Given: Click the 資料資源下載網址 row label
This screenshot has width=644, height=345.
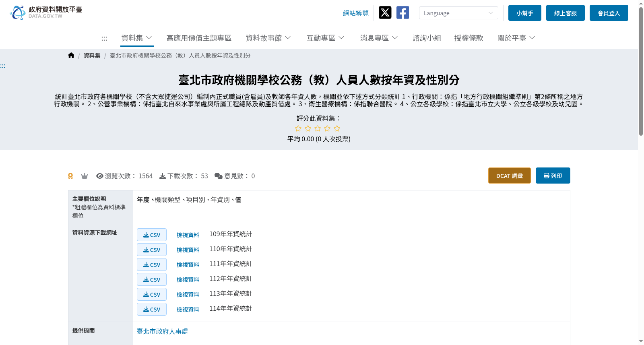Looking at the screenshot, I should (95, 233).
